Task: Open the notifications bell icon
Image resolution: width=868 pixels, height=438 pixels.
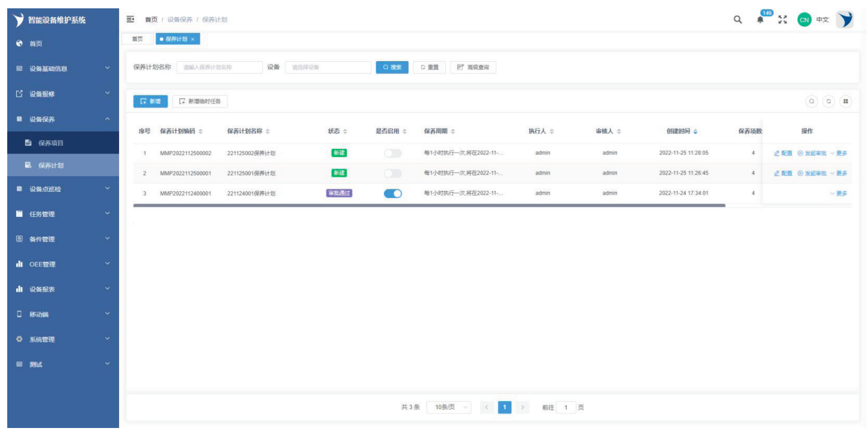Action: [x=760, y=20]
